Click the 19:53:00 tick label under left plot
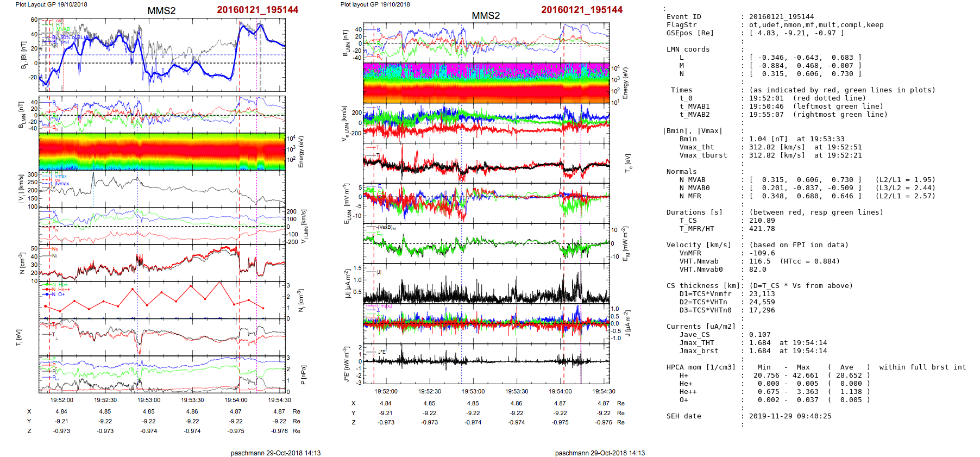This screenshot has height=457, width=980. (x=149, y=400)
